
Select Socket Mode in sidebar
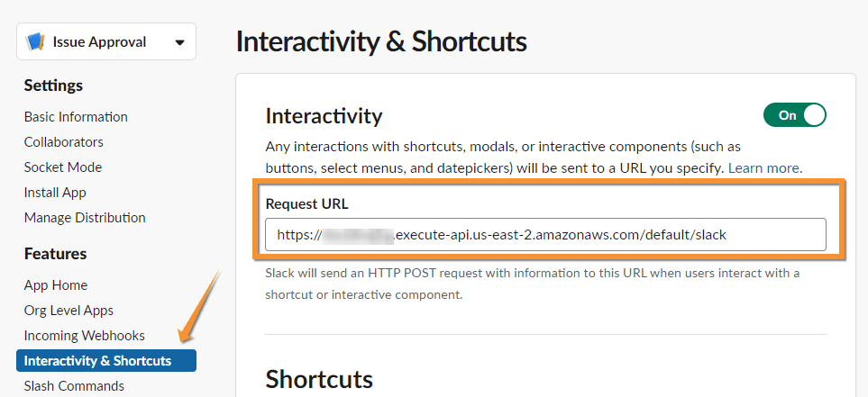[x=63, y=167]
